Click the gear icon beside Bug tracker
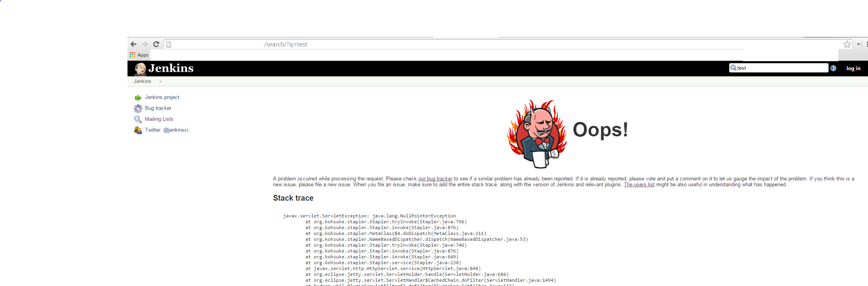This screenshot has width=868, height=286. [138, 108]
